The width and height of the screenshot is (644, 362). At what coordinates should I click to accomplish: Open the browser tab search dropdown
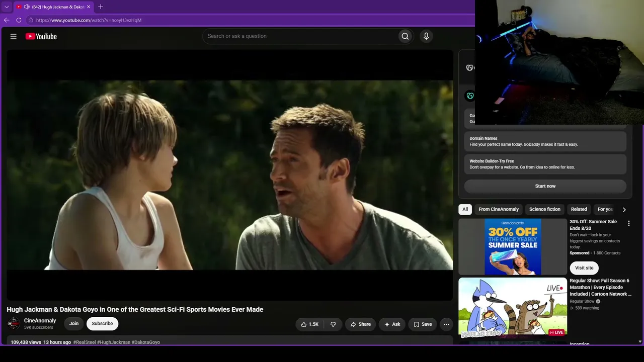pos(7,7)
